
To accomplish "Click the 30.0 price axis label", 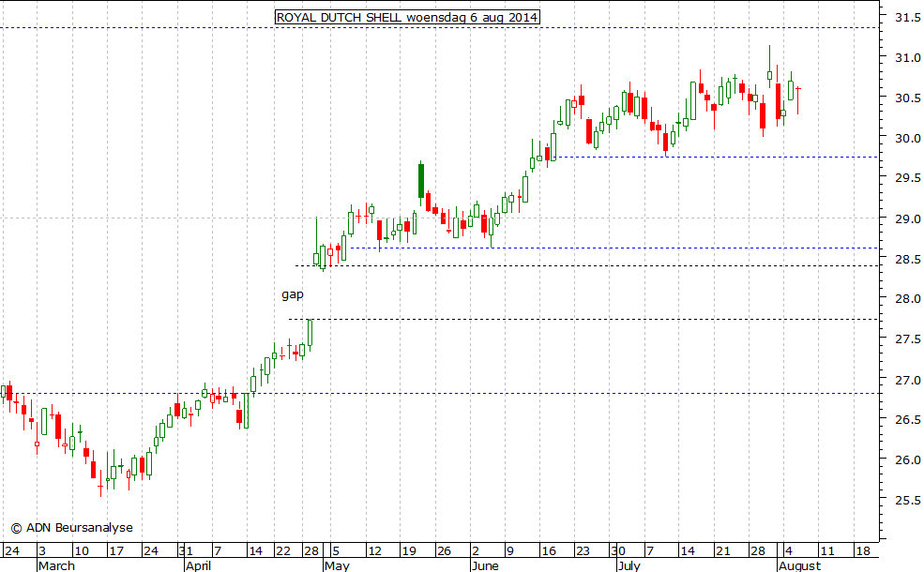I will click(907, 139).
